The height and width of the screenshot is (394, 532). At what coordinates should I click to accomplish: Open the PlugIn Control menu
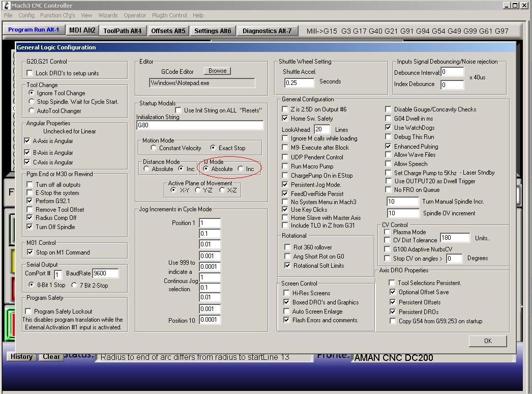[169, 15]
